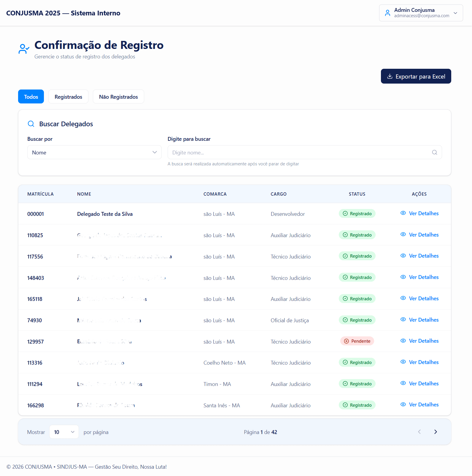Expand the rows per page selector

[64, 432]
